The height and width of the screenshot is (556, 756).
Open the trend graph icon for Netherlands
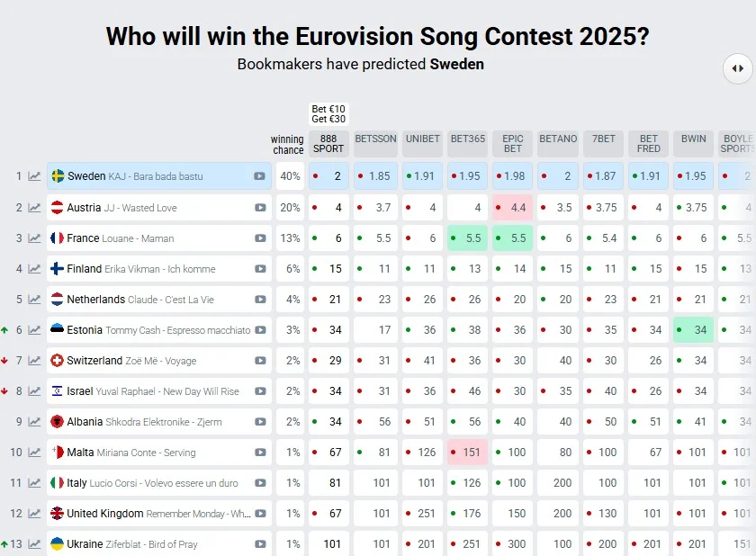click(34, 300)
